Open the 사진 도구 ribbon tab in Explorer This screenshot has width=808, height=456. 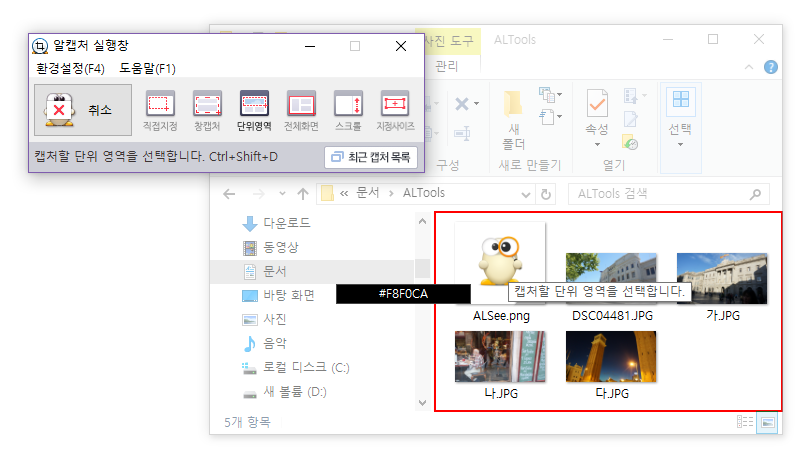[x=448, y=41]
